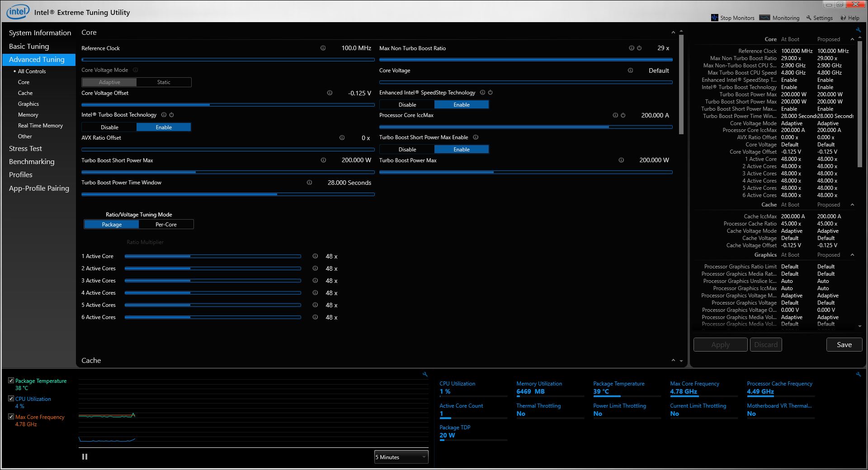Screen dimensions: 868x470
Task: Click wrench icon above the monitoring graph
Action: [x=425, y=374]
